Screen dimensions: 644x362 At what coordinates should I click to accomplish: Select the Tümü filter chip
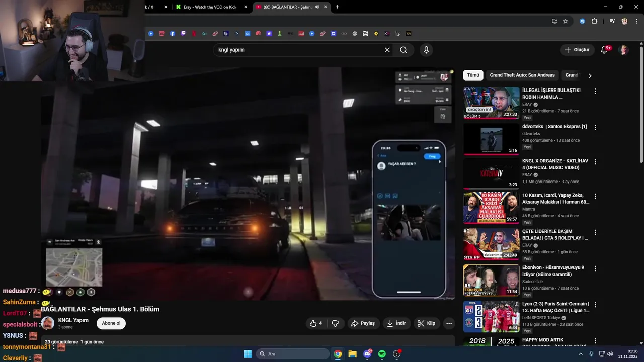click(473, 75)
